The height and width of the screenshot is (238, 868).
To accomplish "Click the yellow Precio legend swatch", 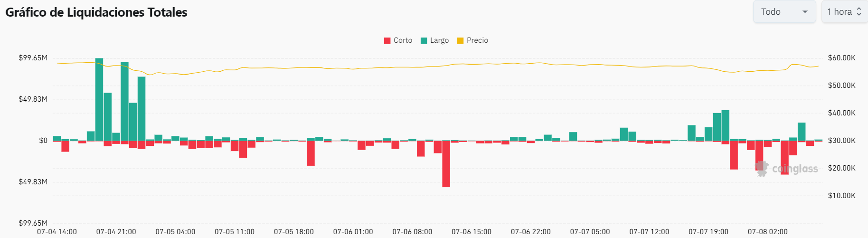I will [x=460, y=41].
